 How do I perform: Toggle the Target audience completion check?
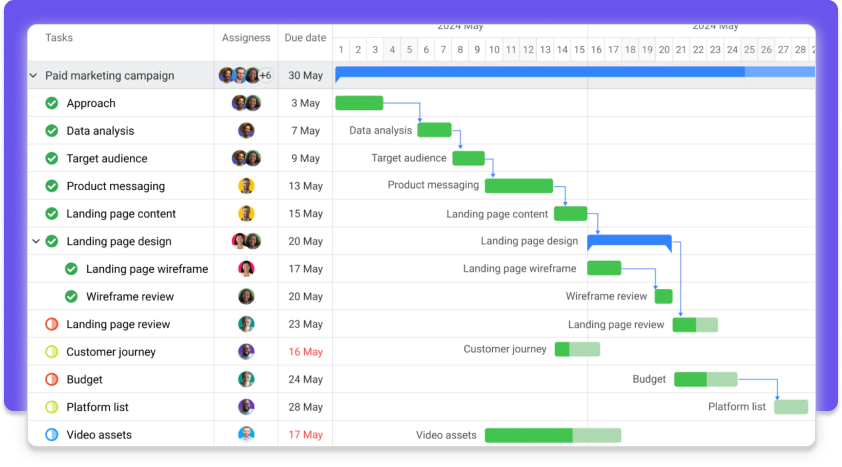point(52,158)
